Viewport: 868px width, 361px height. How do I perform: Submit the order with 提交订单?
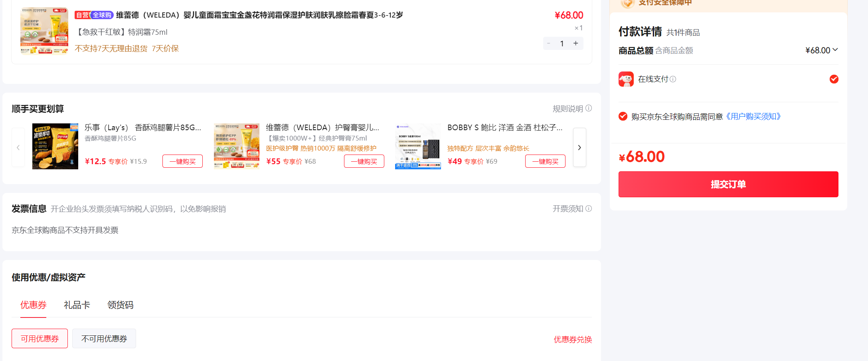tap(728, 184)
